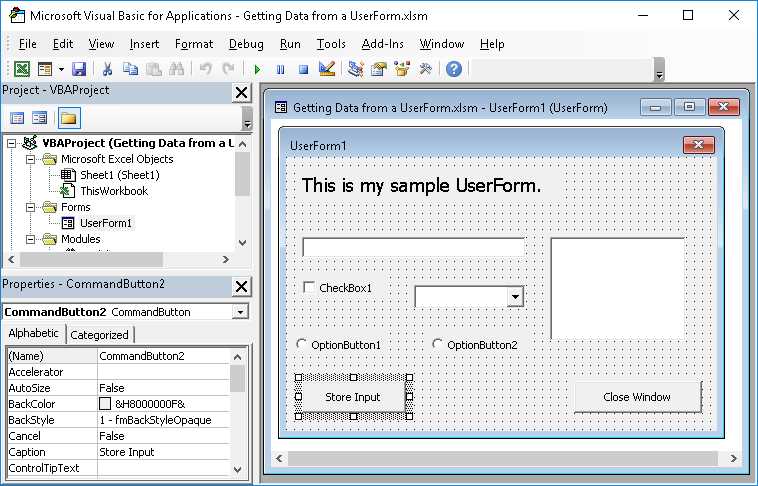Save the project with the floppy disk icon
Viewport: 758px width, 486px height.
[79, 69]
